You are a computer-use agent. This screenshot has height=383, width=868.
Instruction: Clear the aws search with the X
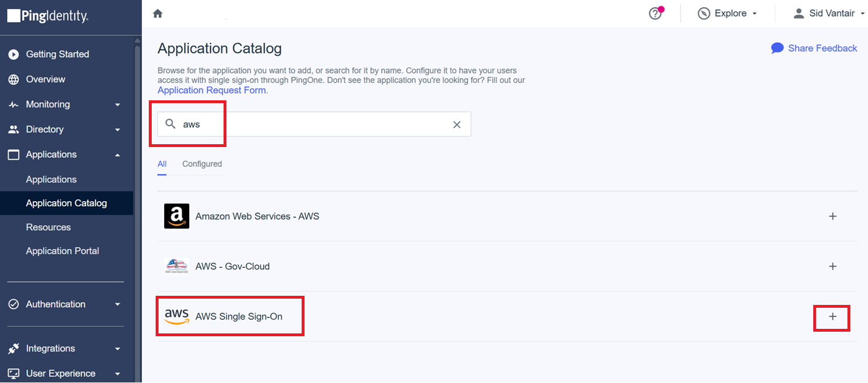tap(456, 124)
